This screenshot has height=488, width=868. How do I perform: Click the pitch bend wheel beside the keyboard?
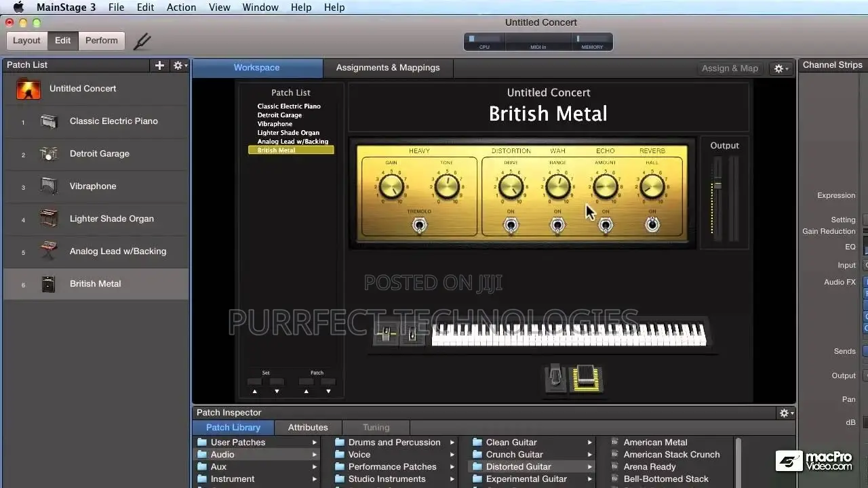click(x=385, y=334)
